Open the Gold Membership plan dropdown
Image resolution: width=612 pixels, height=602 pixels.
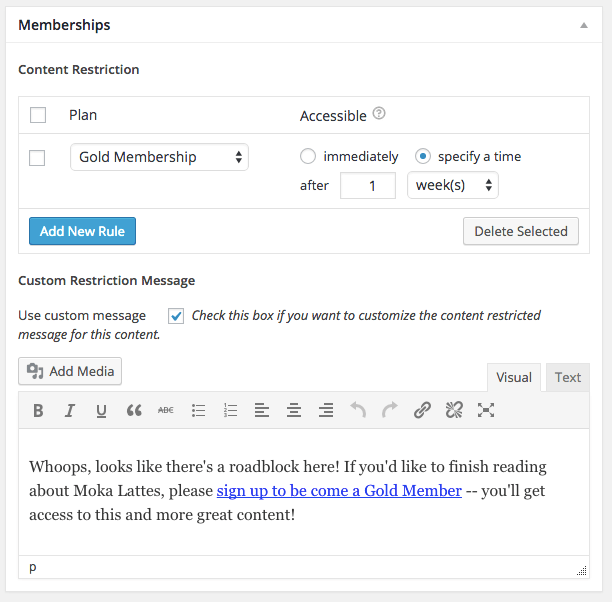coord(159,157)
